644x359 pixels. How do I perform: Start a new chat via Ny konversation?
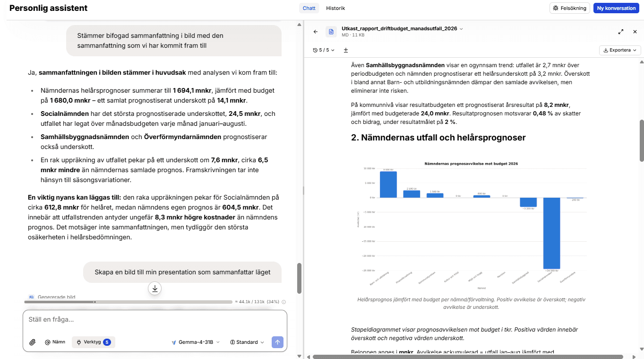coord(616,8)
